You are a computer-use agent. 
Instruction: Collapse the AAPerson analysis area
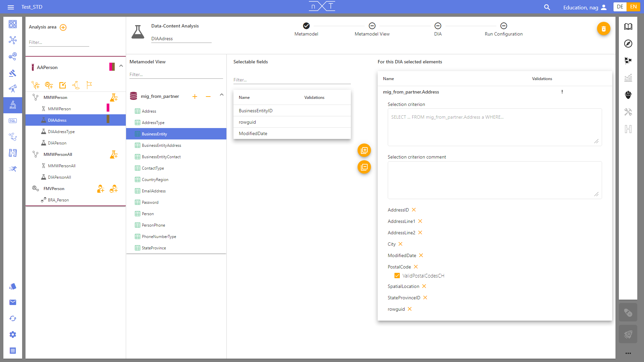[121, 66]
